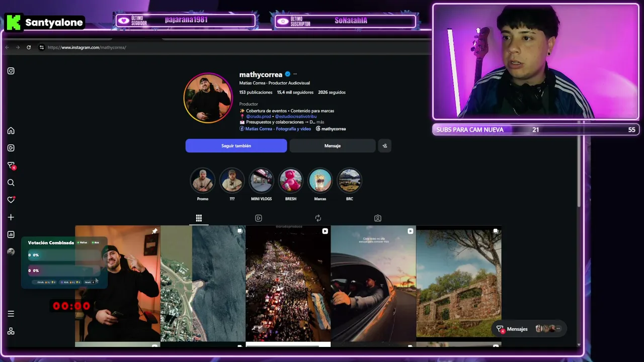This screenshot has width=644, height=362.
Task: Open the Marcas story highlight
Action: click(x=320, y=180)
